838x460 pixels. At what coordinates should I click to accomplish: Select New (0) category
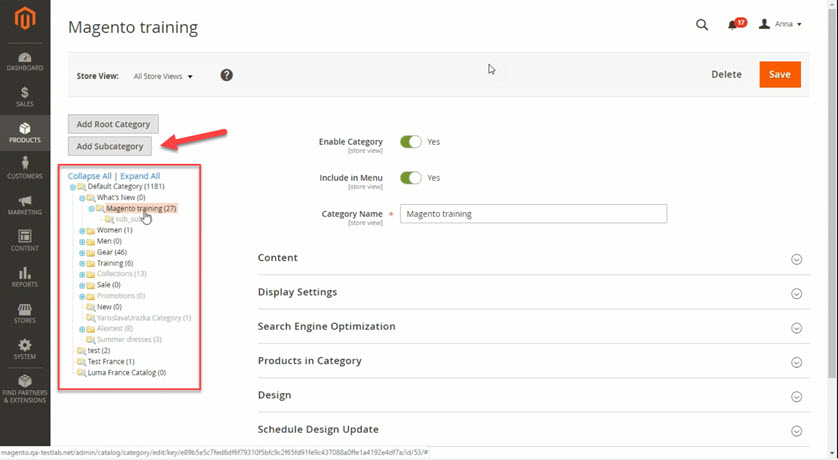pyautogui.click(x=109, y=307)
